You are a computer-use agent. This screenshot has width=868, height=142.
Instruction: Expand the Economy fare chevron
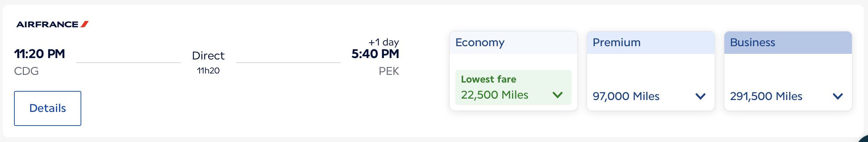[x=557, y=95]
